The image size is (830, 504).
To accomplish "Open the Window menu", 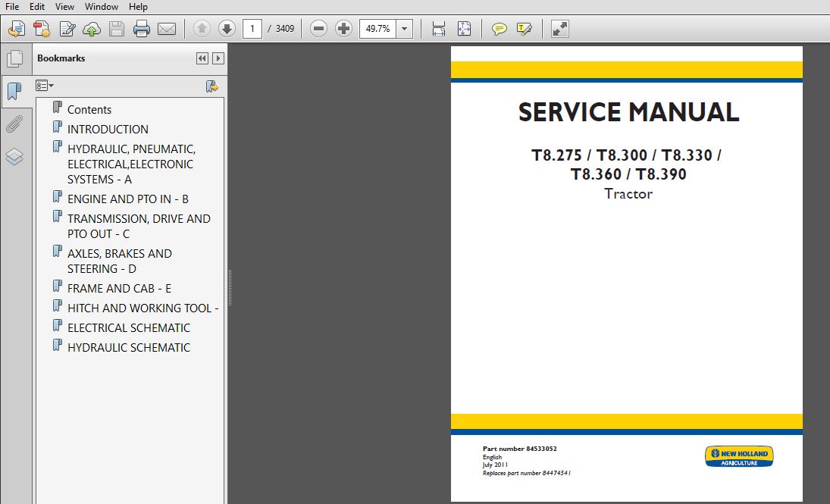I will click(101, 6).
